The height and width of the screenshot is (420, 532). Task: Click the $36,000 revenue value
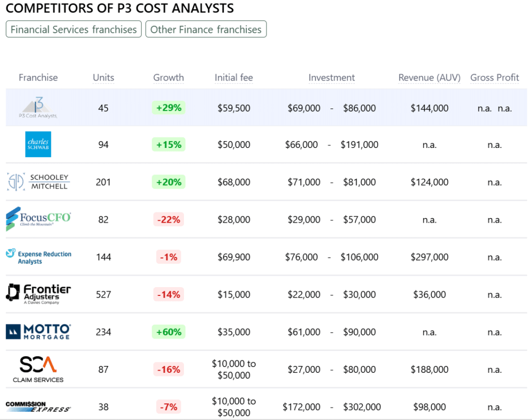point(429,294)
